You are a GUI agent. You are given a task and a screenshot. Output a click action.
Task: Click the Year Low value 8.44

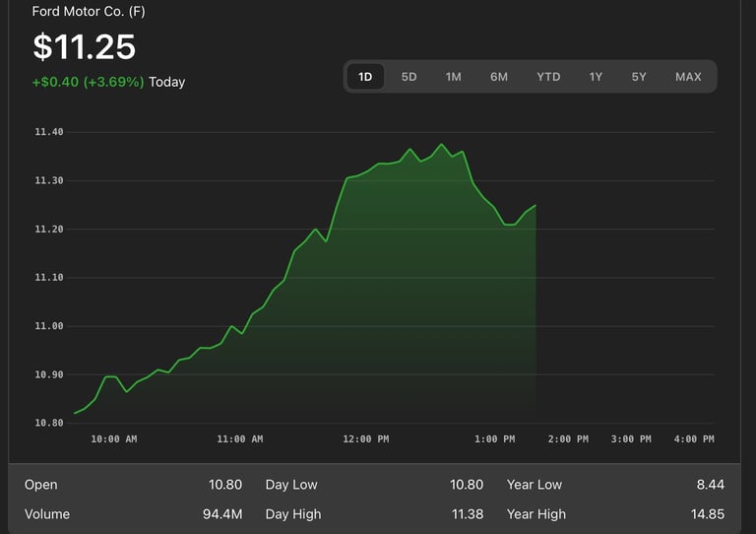tap(709, 485)
